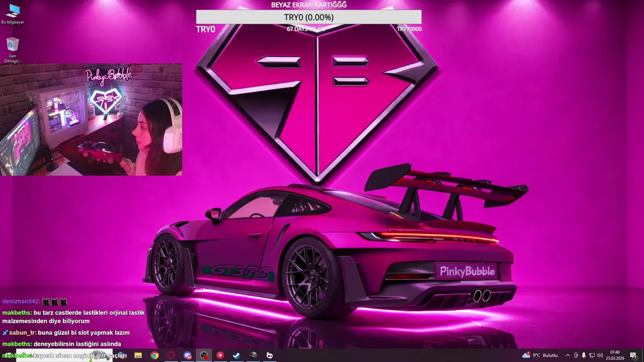Click the PinkyBubble license plate on car

[x=467, y=271]
